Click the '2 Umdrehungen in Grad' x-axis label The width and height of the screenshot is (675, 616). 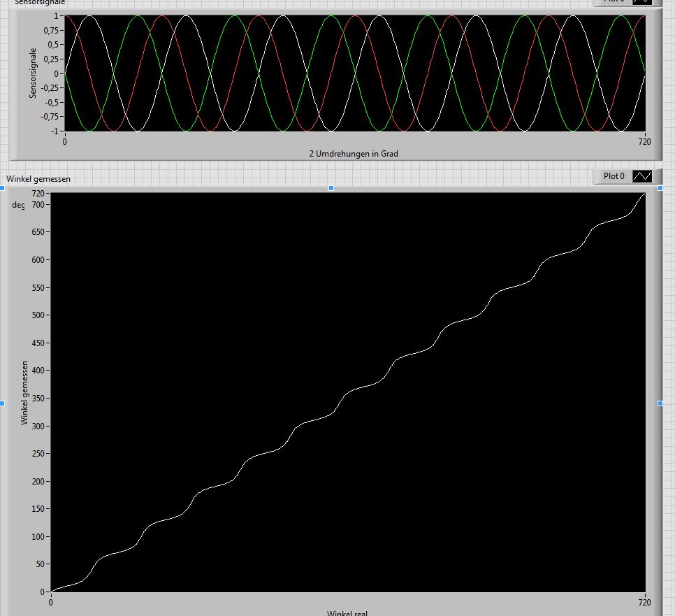(x=354, y=154)
